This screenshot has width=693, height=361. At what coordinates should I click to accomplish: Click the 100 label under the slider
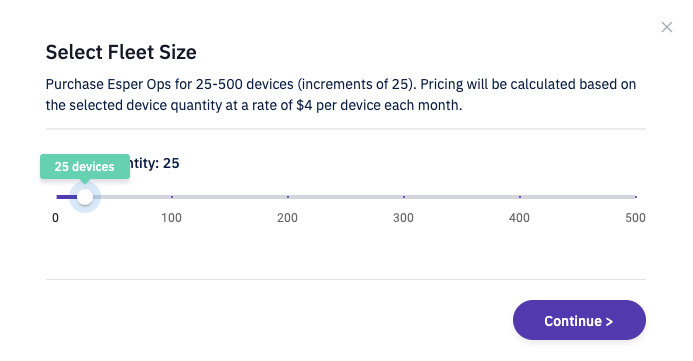(x=171, y=218)
